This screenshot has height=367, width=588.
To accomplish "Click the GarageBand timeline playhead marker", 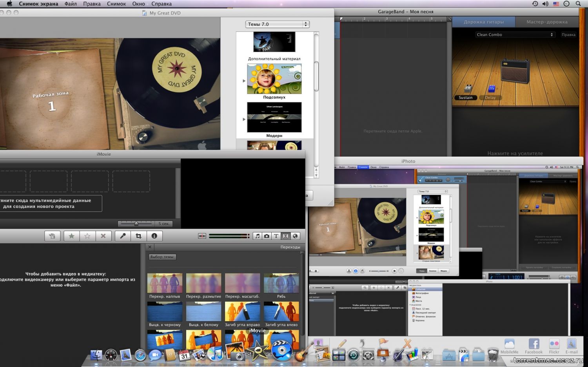I will [x=341, y=19].
